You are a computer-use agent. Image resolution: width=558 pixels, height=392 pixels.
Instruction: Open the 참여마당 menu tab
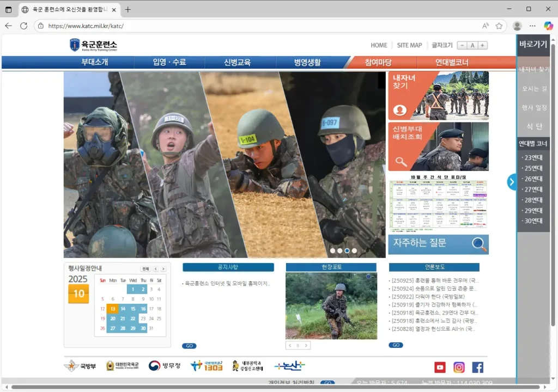(378, 63)
